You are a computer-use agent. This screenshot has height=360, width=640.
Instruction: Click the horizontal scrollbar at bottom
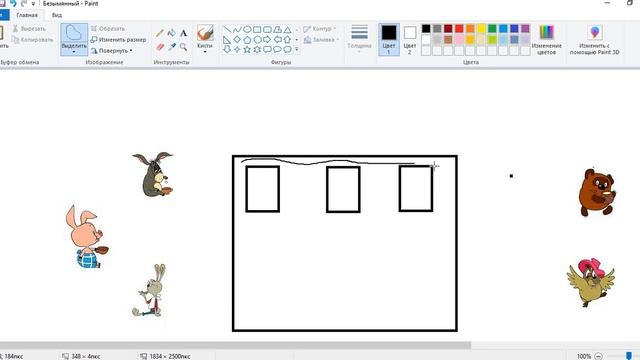pos(236,345)
